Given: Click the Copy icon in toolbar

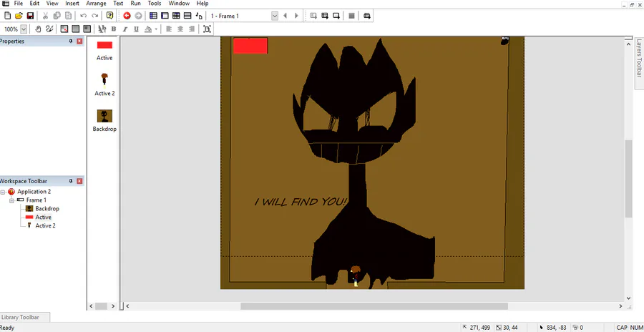Looking at the screenshot, I should coord(57,16).
